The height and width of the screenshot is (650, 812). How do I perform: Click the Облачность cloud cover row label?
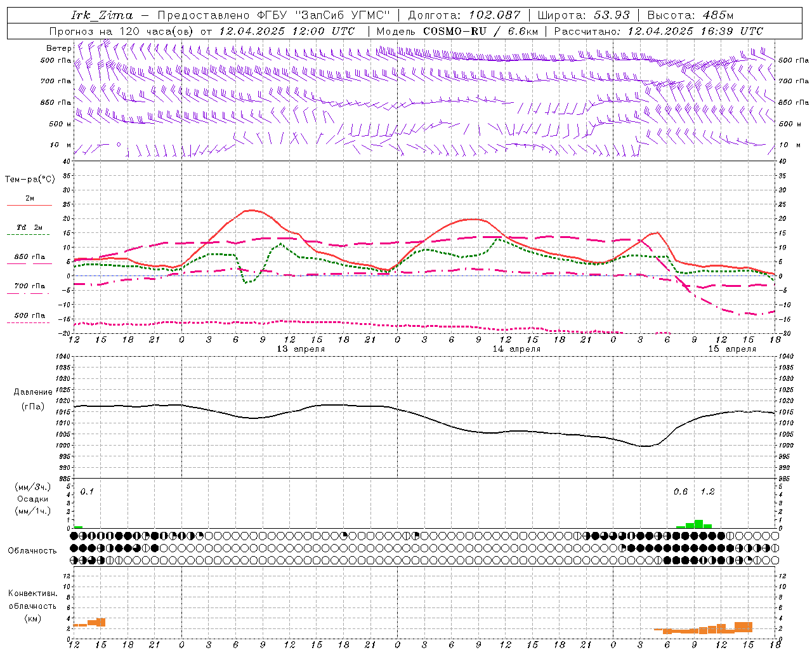click(32, 551)
